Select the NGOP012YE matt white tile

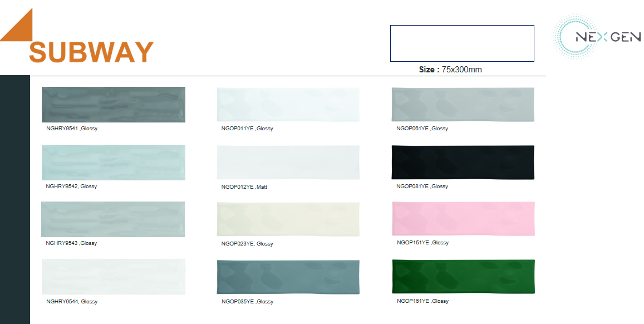[288, 163]
